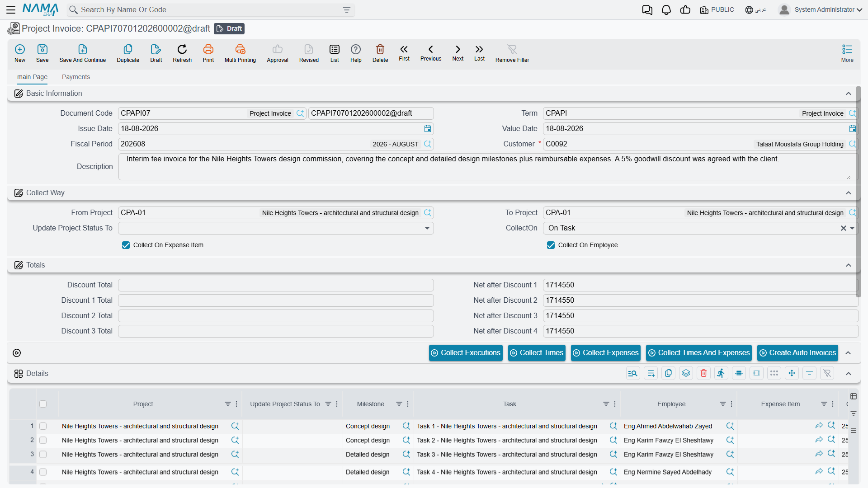Duplicate the current invoice

(x=128, y=53)
